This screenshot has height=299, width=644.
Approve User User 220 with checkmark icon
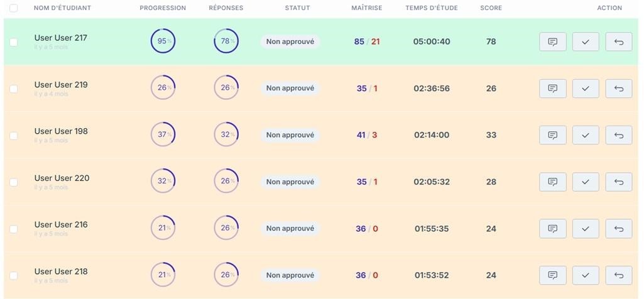(586, 182)
